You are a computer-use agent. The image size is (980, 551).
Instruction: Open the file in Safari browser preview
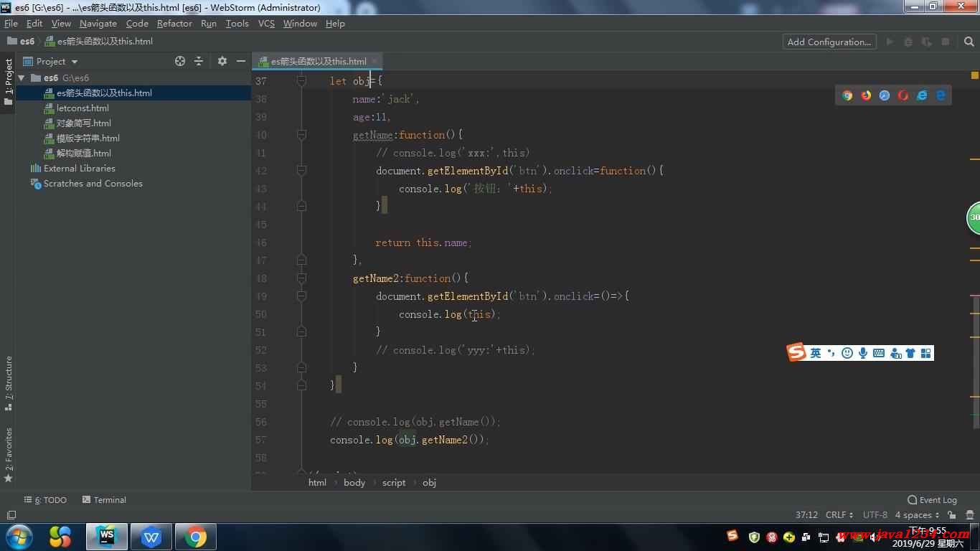tap(885, 95)
